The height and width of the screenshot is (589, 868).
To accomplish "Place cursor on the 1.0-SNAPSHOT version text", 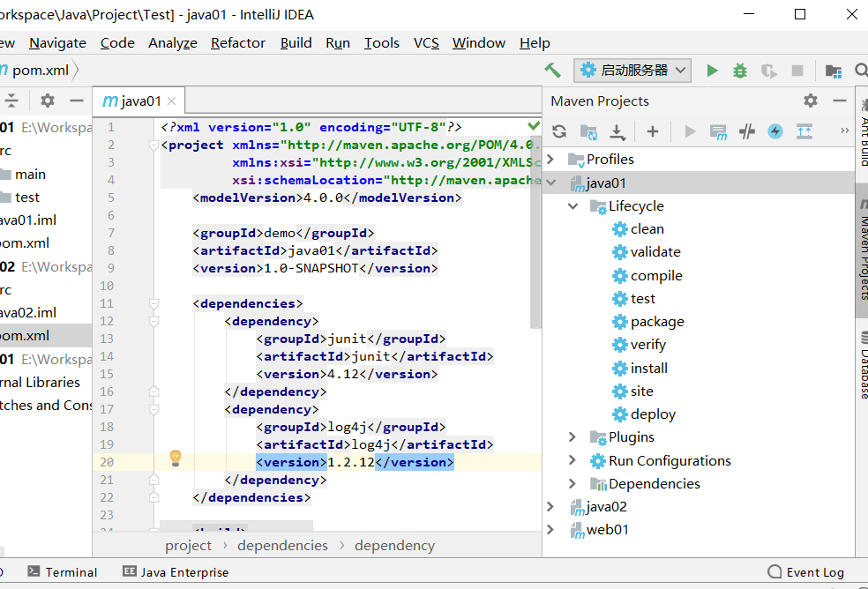I will (x=311, y=268).
